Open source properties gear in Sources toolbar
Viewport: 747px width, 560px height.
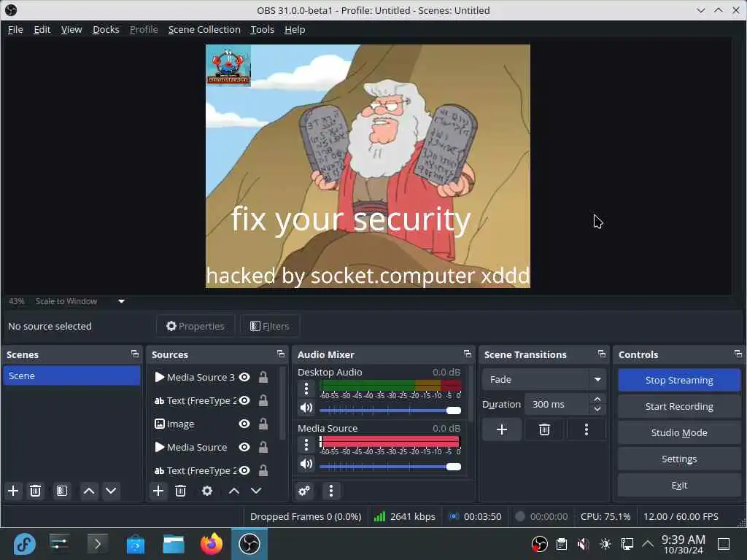click(207, 491)
